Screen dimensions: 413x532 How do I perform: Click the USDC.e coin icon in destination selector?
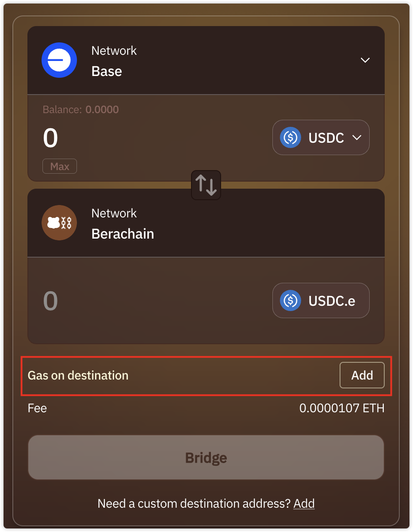[291, 301]
